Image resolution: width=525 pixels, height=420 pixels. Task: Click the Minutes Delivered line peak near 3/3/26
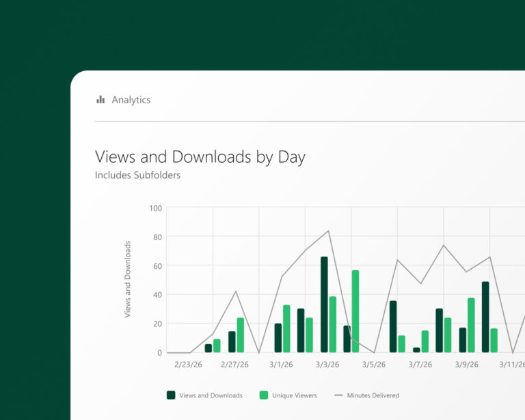[328, 231]
